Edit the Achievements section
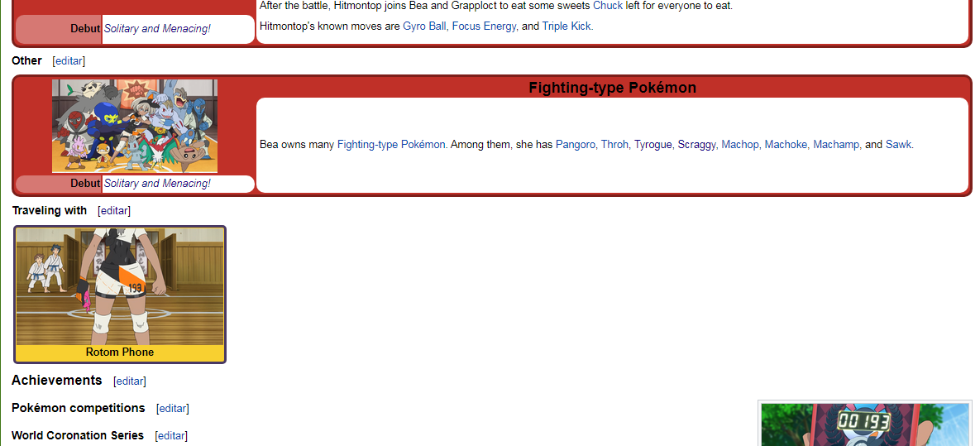 (x=130, y=381)
